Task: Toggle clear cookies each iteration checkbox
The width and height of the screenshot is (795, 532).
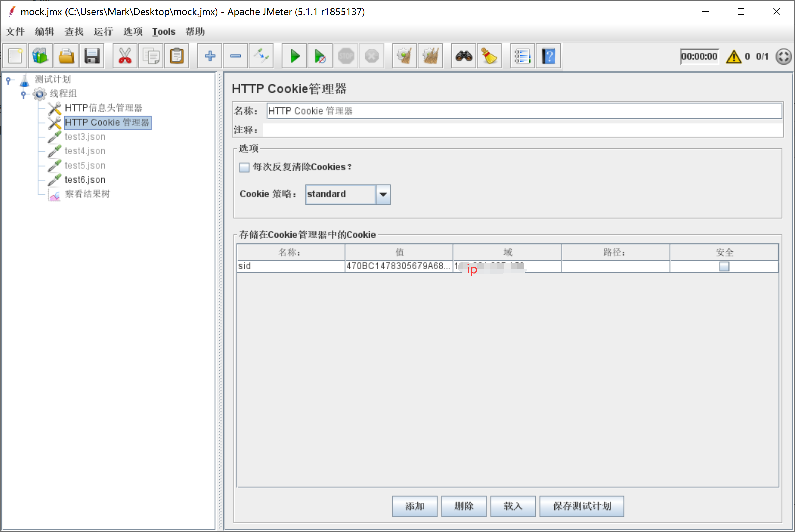Action: [244, 167]
